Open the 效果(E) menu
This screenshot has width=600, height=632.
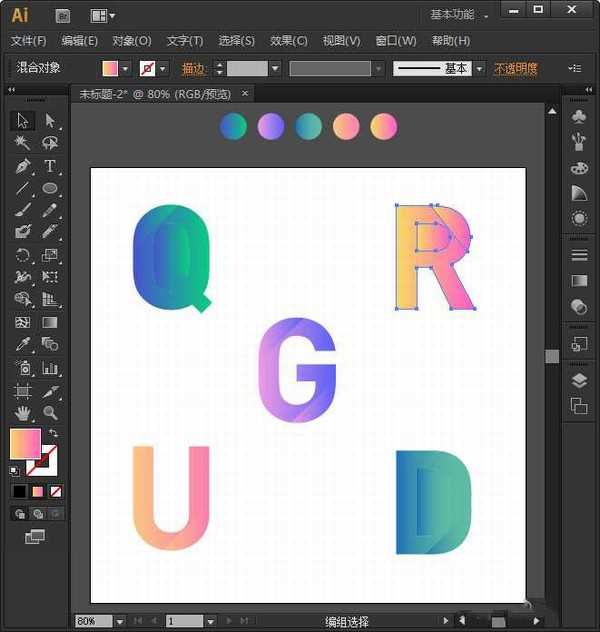point(288,41)
